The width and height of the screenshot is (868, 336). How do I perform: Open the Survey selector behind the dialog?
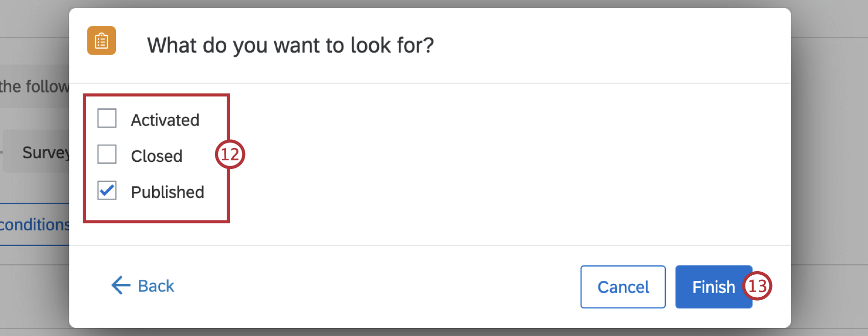[x=46, y=152]
